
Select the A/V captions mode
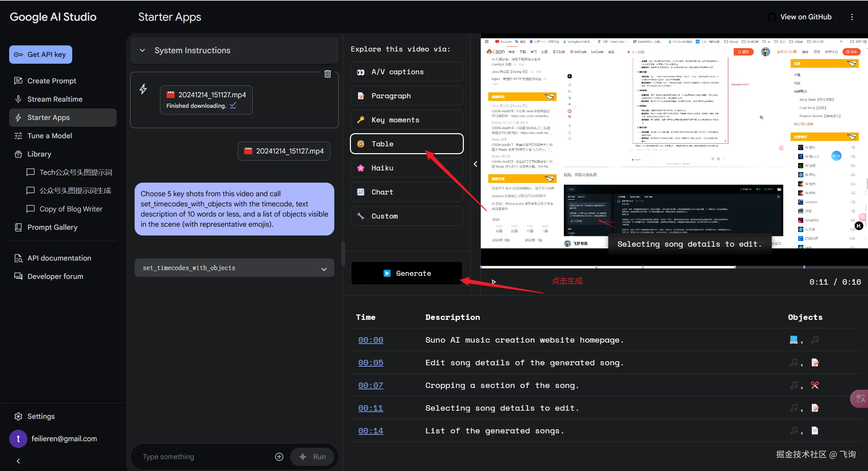[407, 72]
